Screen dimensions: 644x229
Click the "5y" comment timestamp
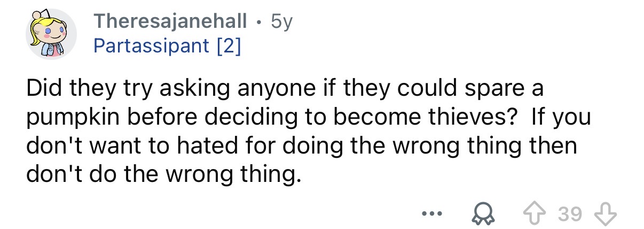[x=282, y=22]
